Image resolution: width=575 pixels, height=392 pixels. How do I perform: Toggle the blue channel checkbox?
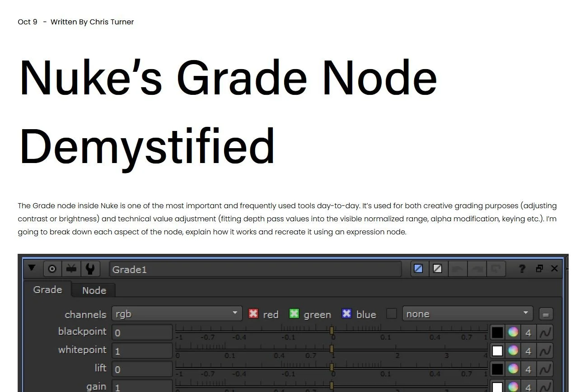[x=346, y=313]
